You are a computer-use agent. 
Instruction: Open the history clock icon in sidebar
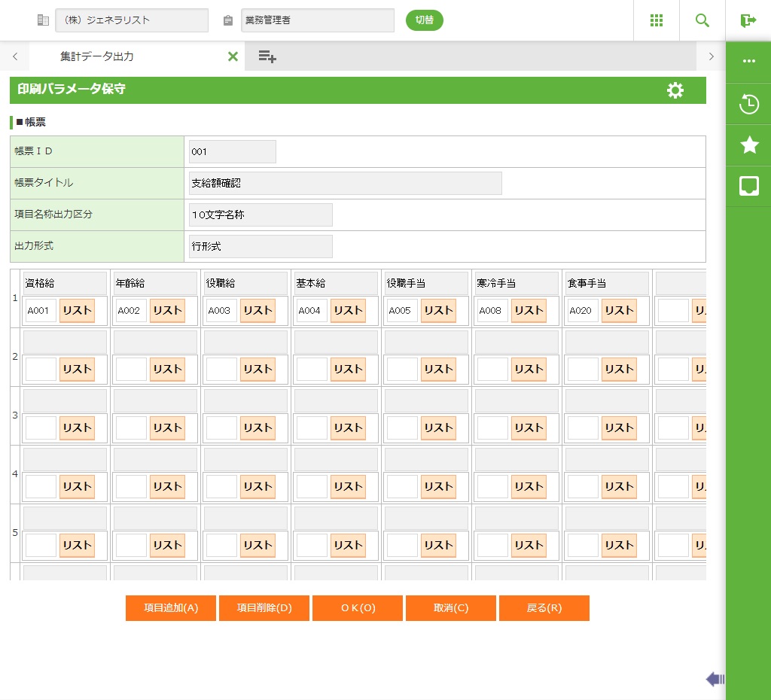(x=748, y=104)
